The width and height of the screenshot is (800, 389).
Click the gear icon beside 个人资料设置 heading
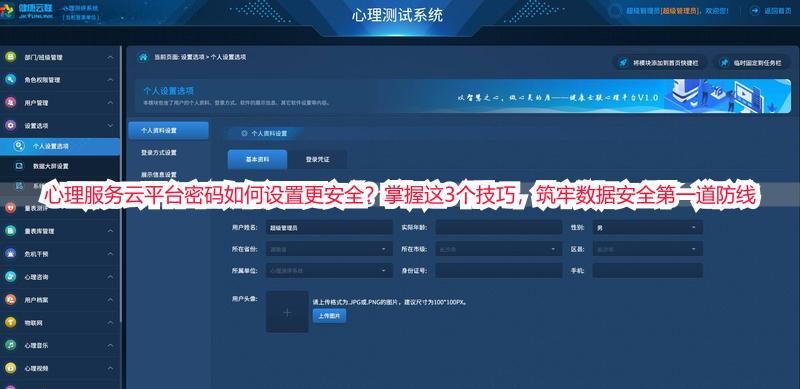244,133
